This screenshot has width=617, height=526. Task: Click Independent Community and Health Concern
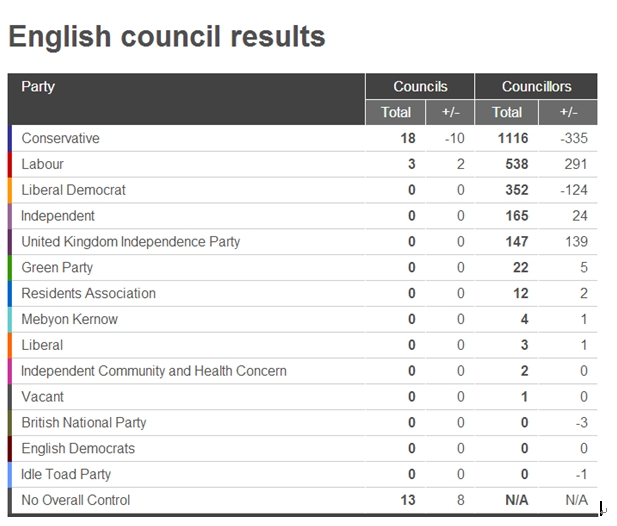(153, 371)
